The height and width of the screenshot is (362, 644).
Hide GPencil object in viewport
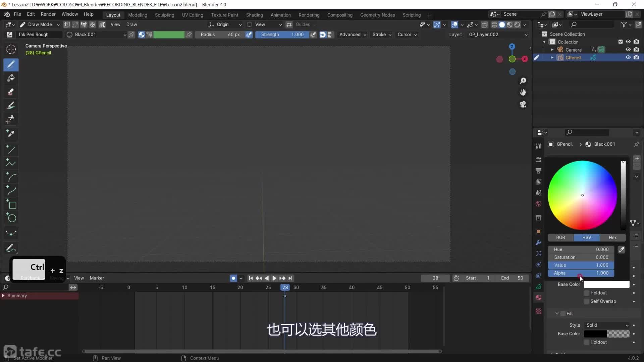[x=628, y=57]
